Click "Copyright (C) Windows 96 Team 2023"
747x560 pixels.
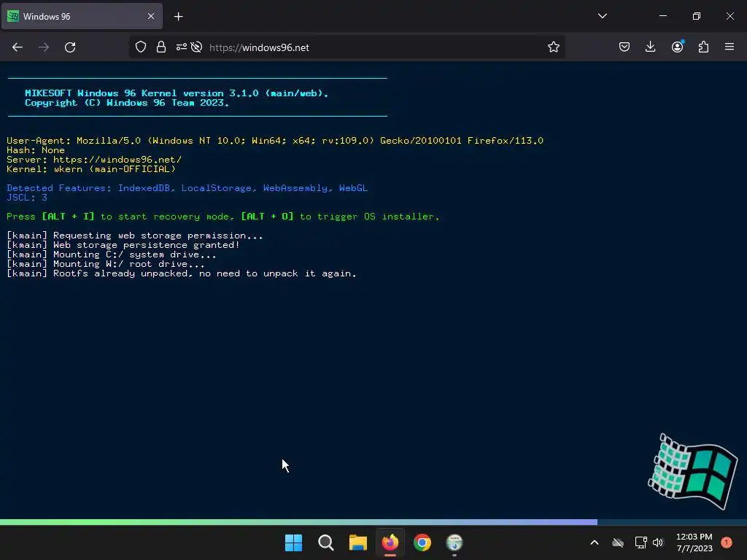point(127,103)
